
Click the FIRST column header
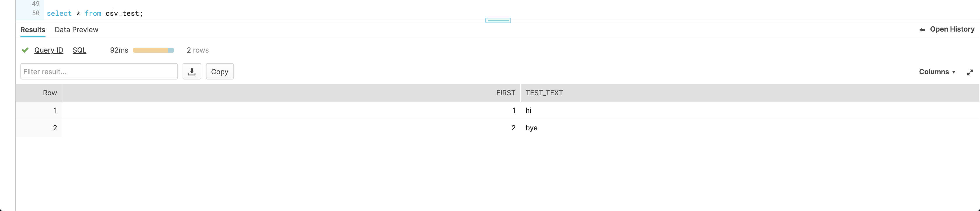click(505, 93)
